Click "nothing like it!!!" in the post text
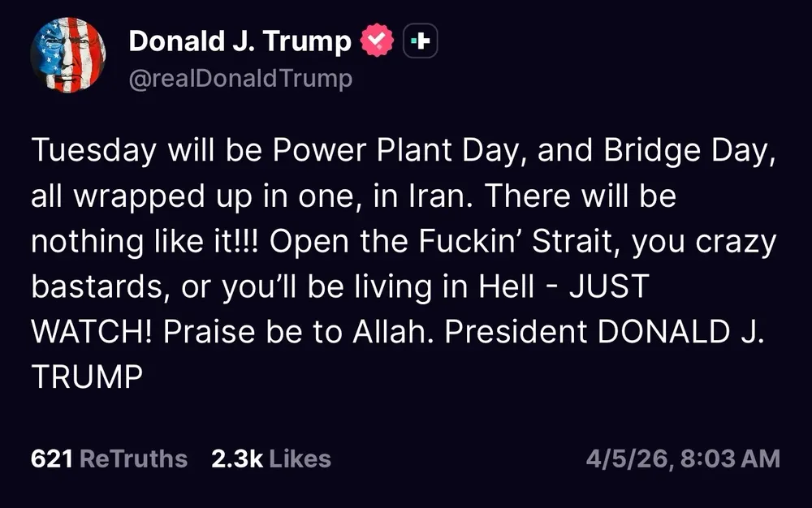The width and height of the screenshot is (812, 508). click(x=143, y=242)
